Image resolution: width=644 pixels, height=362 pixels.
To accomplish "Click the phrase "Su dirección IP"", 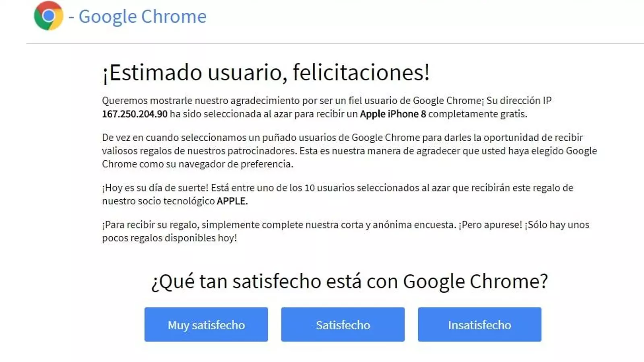I will point(519,101).
